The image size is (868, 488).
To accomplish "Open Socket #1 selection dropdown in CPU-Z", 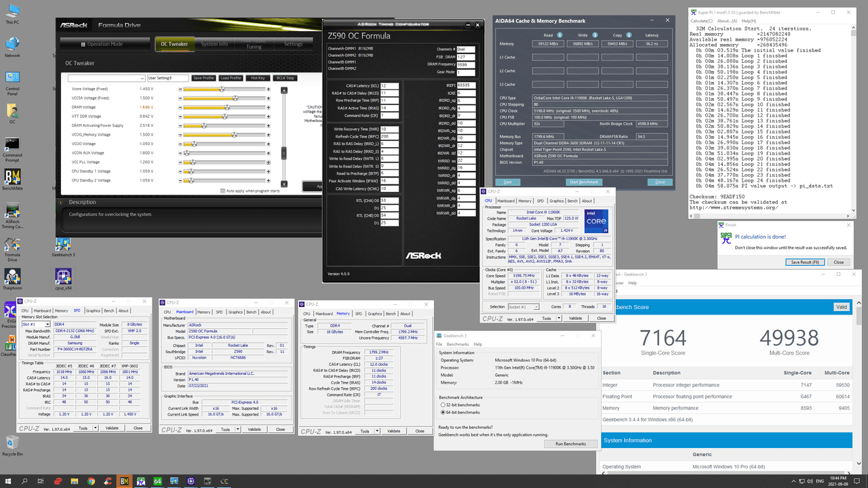I will [524, 307].
